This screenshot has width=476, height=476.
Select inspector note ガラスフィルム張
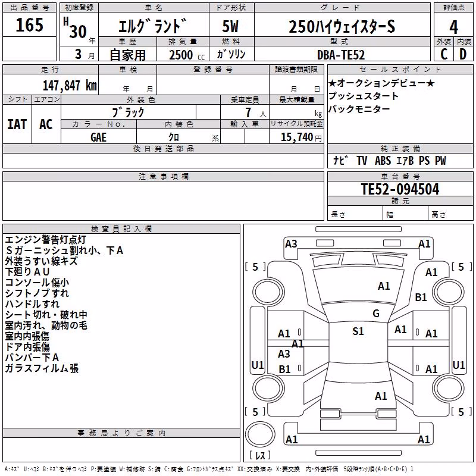[42, 368]
